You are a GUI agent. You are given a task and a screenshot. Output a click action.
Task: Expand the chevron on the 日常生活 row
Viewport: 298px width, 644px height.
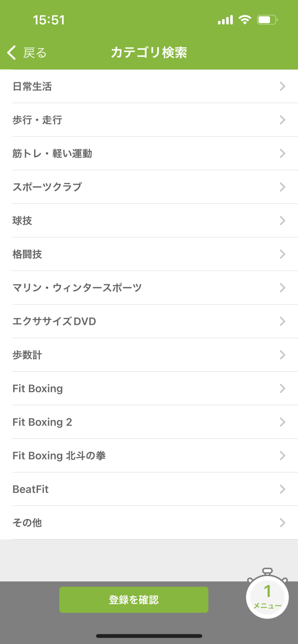coord(283,86)
